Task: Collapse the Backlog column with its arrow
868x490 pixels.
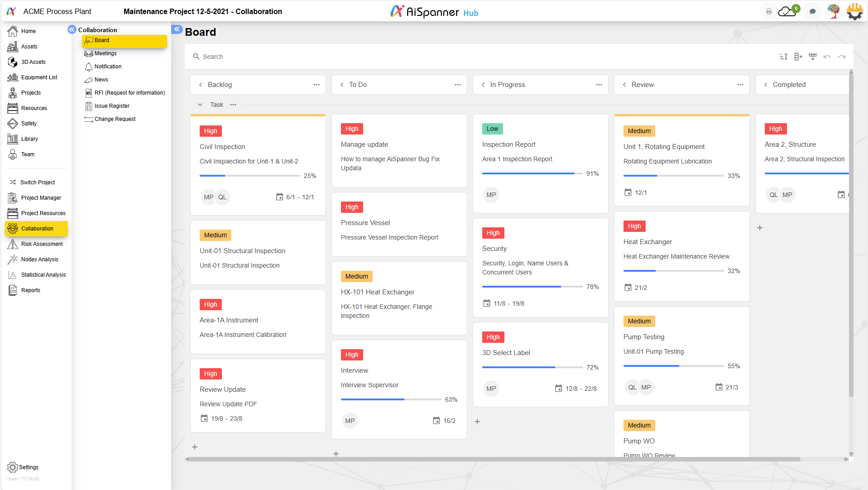Action: pos(201,85)
